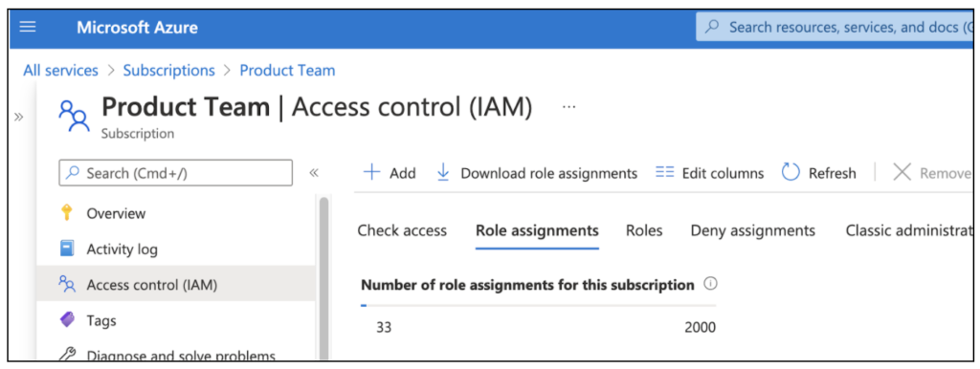Click the info icon beside role assignments count
The height and width of the screenshot is (369, 980).
pyautogui.click(x=710, y=284)
